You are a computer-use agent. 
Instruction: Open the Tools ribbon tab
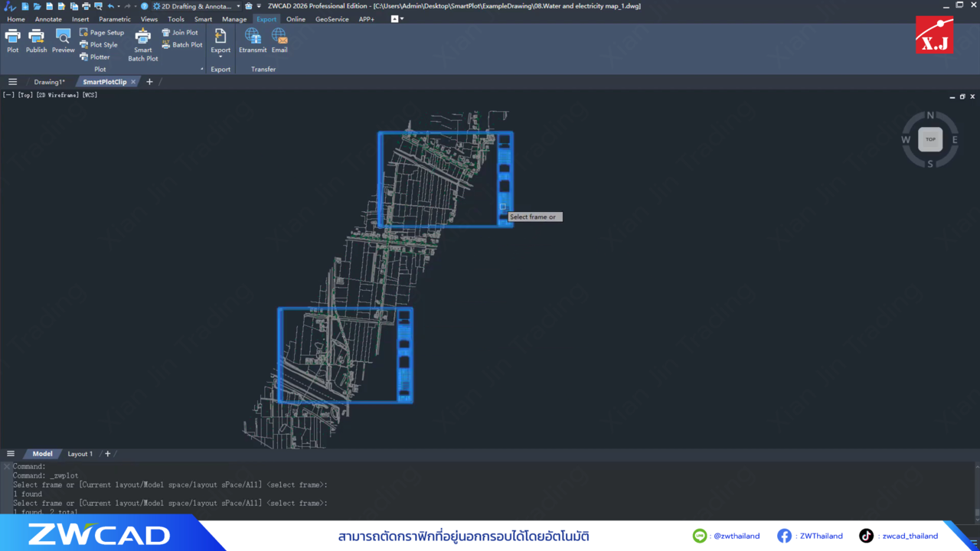[176, 19]
